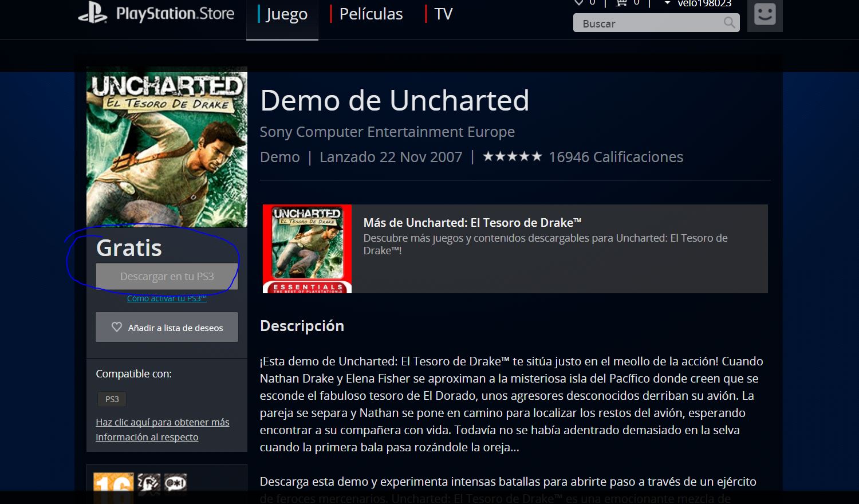Image resolution: width=859 pixels, height=504 pixels.
Task: Click the Uncharted cover art image
Action: click(x=167, y=147)
